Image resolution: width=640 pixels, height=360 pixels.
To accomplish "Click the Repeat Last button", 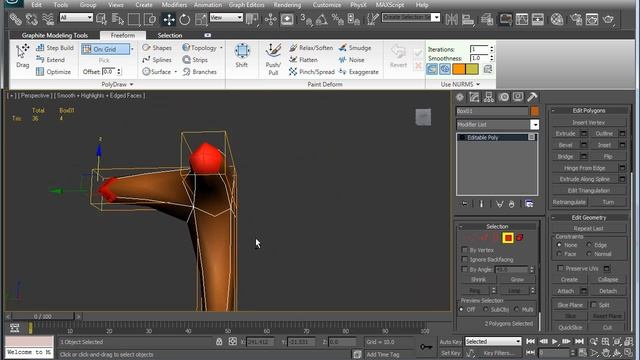I will [588, 229].
